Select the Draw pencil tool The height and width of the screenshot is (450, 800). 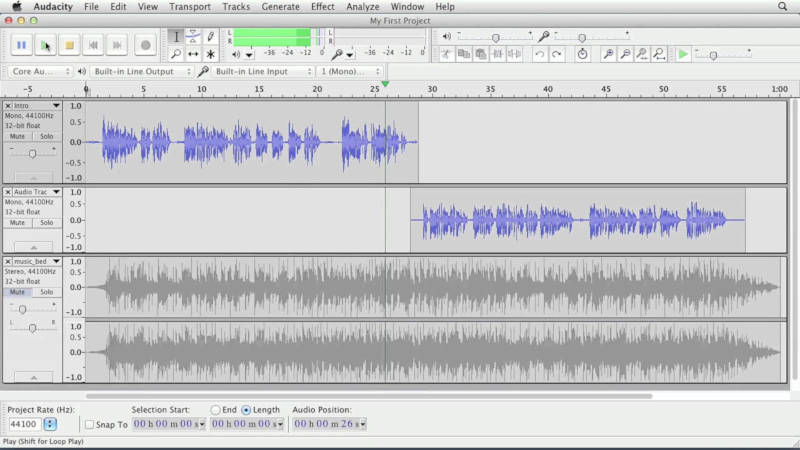click(211, 36)
